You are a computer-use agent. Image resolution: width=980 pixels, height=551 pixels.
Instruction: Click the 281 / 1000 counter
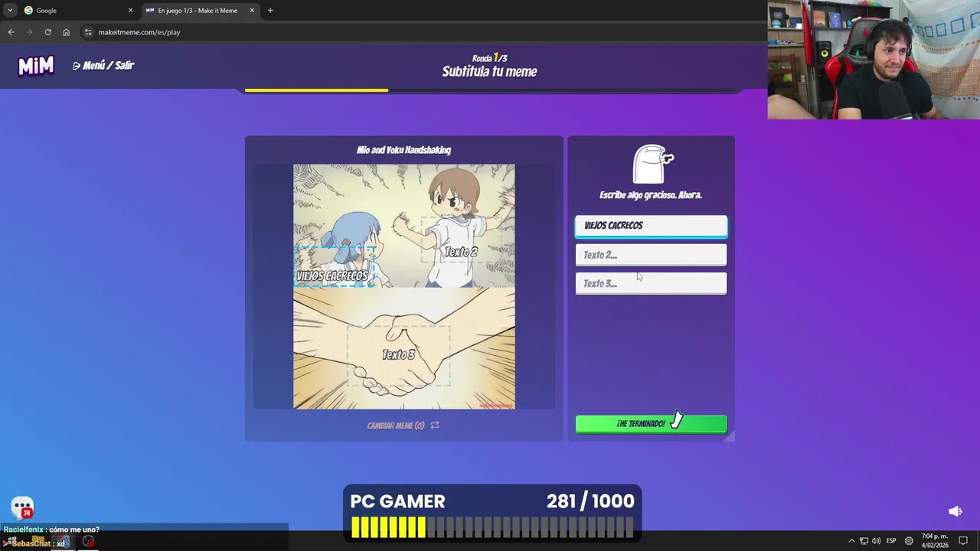tap(590, 501)
